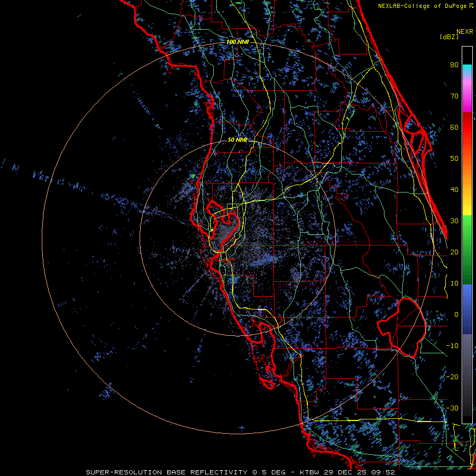Click the blue band of the color bar
The height and width of the screenshot is (476, 476).
click(467, 309)
